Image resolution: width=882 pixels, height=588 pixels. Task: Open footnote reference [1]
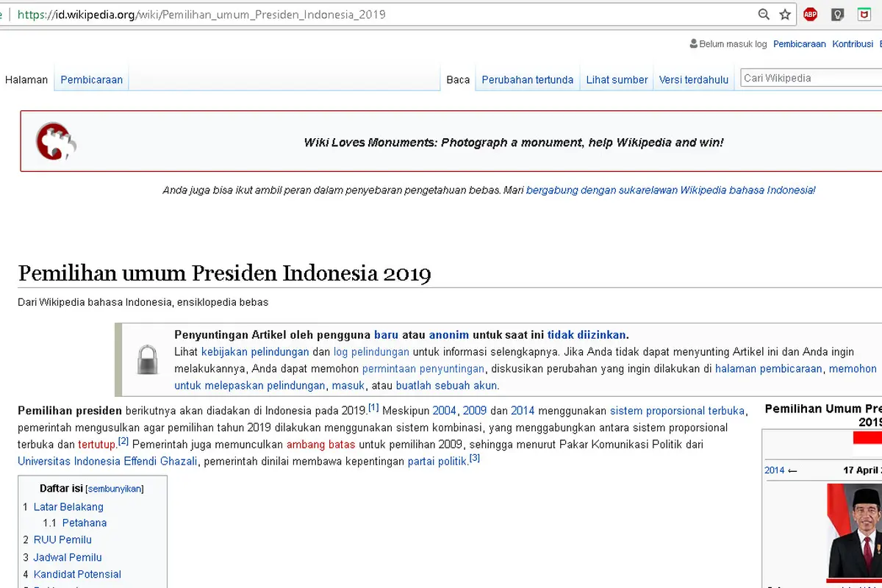(x=373, y=407)
